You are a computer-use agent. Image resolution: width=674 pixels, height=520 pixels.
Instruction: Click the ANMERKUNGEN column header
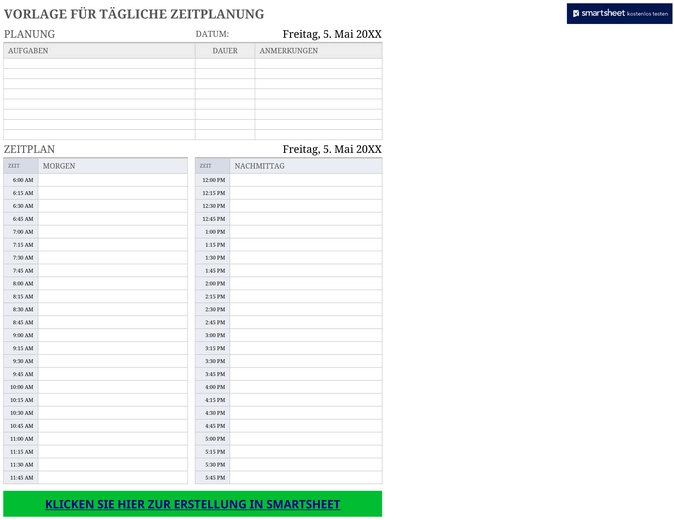click(319, 51)
